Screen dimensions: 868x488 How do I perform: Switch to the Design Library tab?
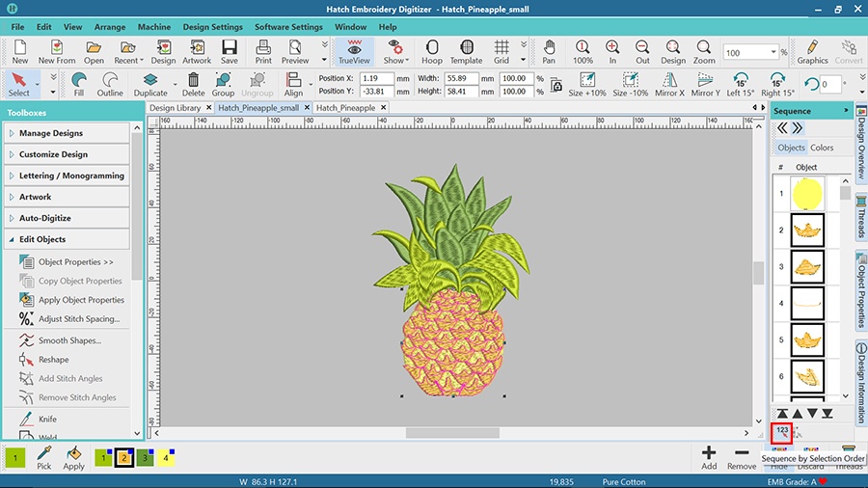pos(176,108)
